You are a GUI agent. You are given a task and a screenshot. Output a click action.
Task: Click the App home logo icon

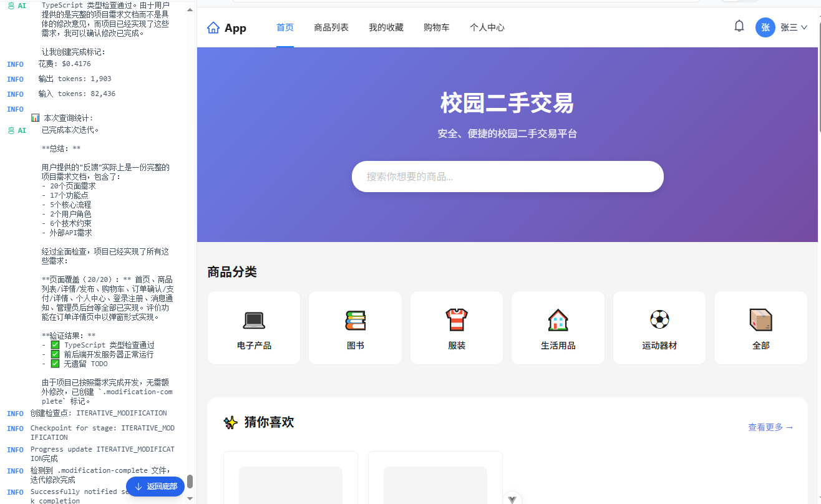point(213,27)
